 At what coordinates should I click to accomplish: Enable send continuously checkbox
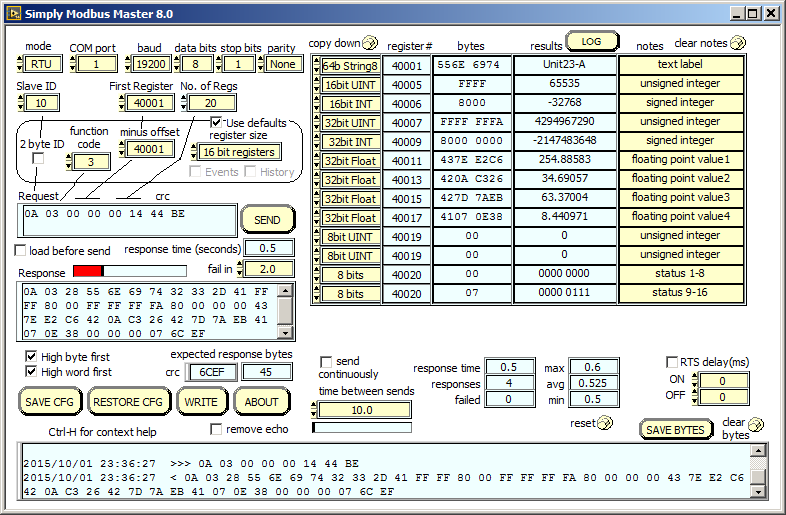(326, 362)
